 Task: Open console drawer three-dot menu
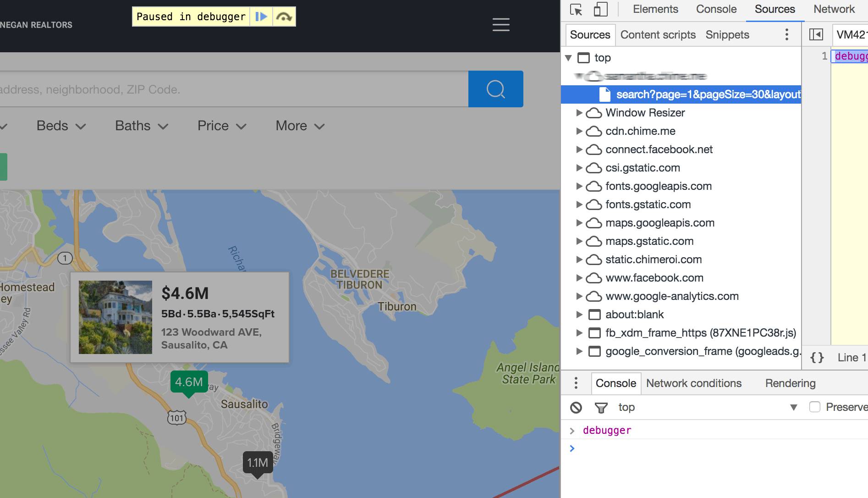[x=576, y=383]
